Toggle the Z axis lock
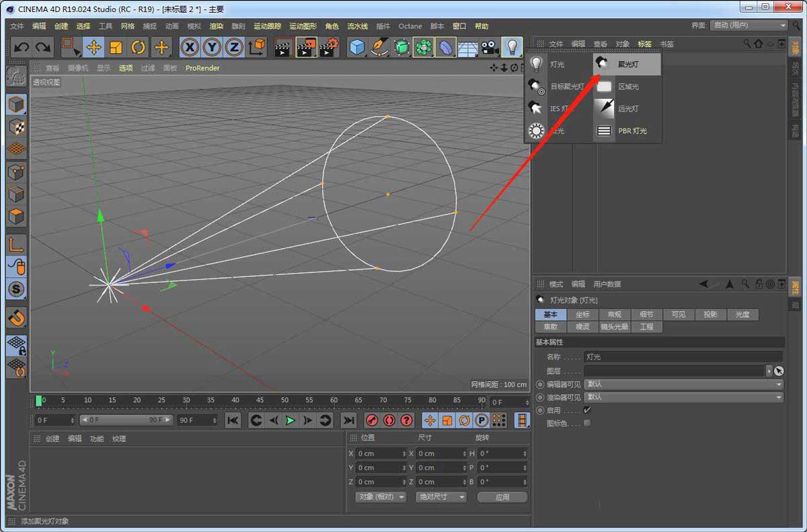The width and height of the screenshot is (807, 532). 233,47
